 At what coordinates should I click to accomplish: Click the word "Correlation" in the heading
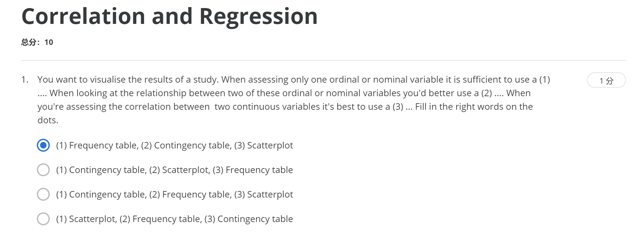[83, 16]
